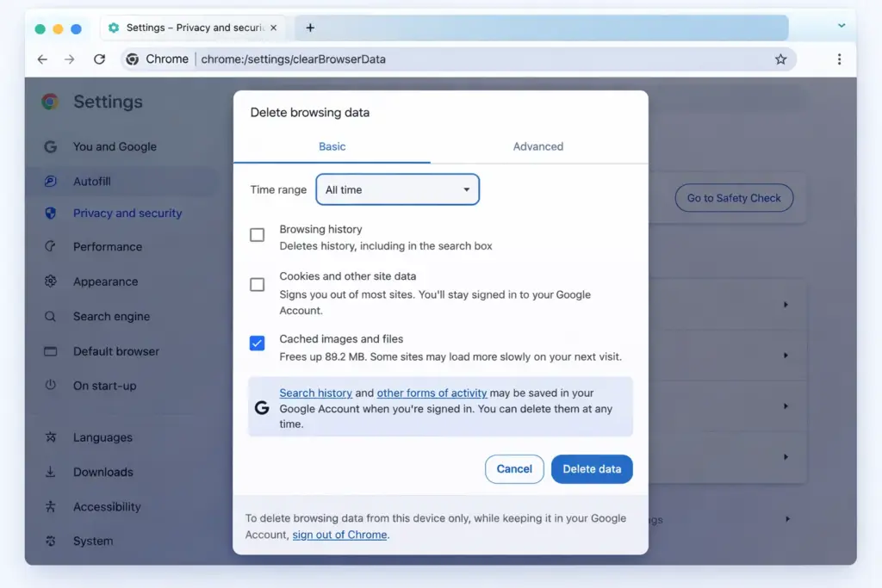Bookmark page with the star icon
882x588 pixels.
coord(780,59)
